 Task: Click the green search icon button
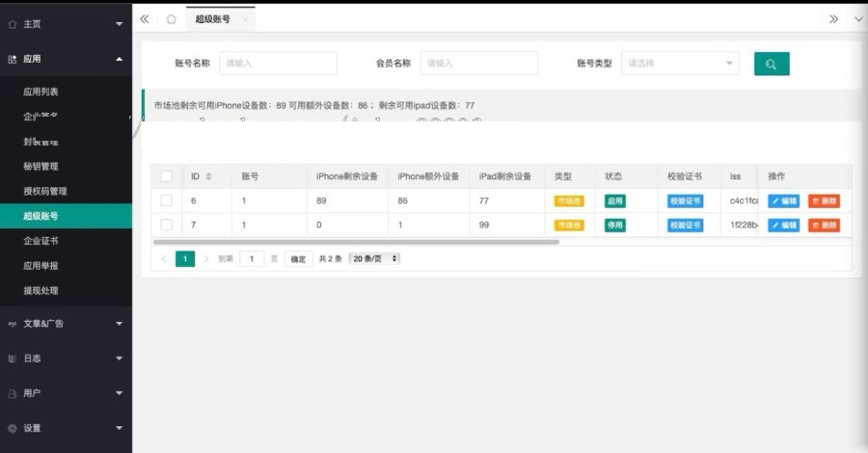pos(772,64)
